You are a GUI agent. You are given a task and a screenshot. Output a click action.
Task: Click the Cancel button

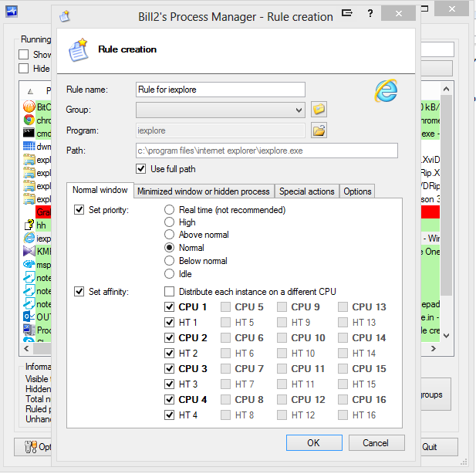(x=376, y=442)
